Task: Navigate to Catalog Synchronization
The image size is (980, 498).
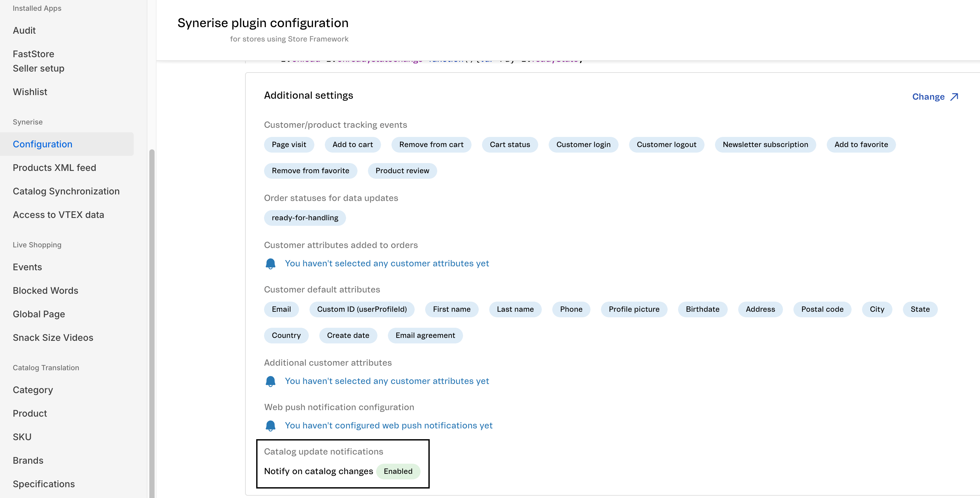Action: click(66, 191)
